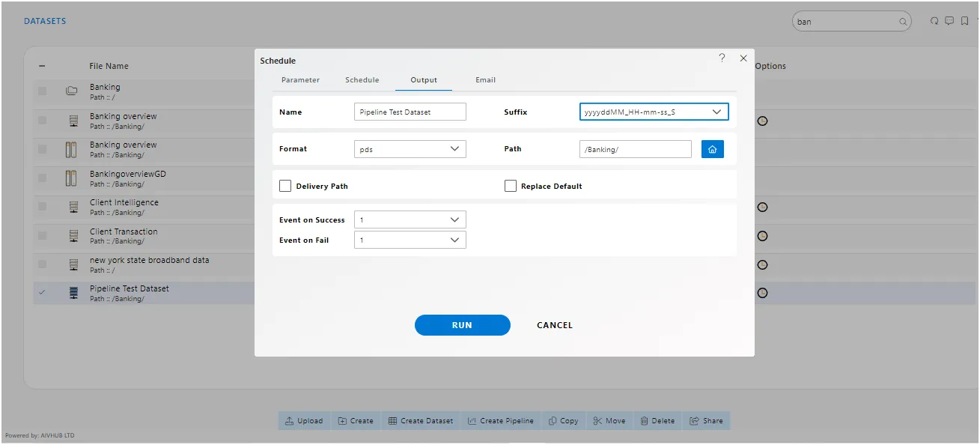
Task: Click the search magnifier icon
Action: coord(903,22)
